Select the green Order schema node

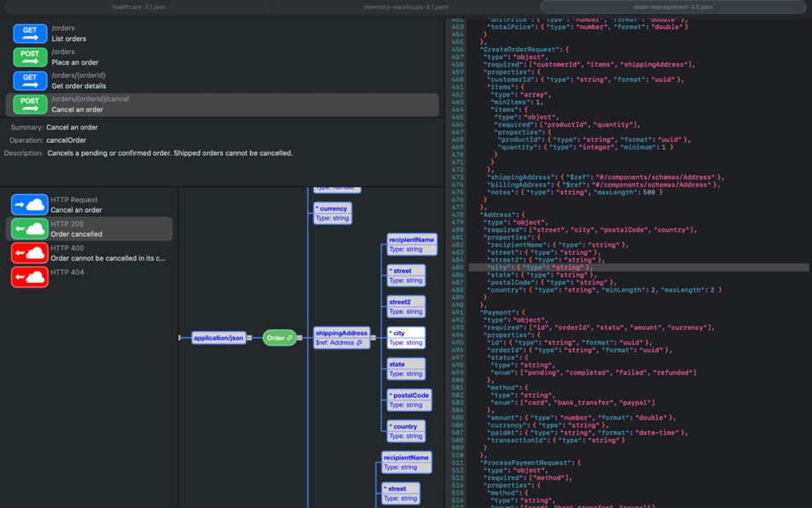(279, 338)
